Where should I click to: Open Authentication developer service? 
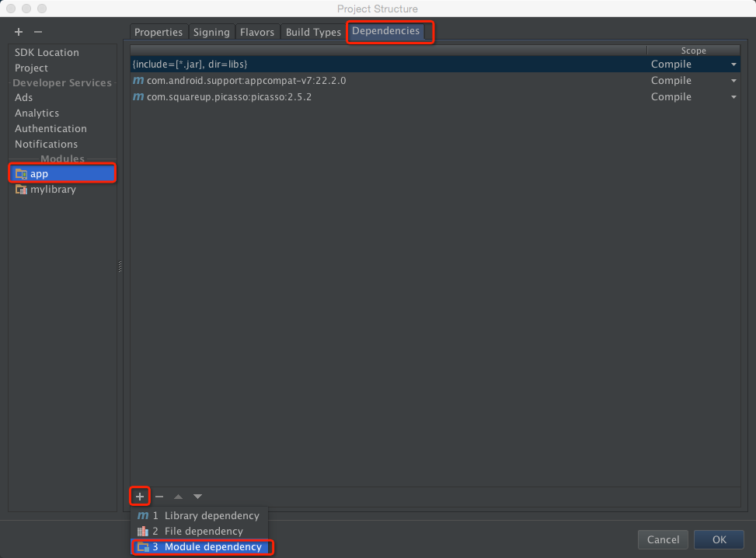coord(51,128)
